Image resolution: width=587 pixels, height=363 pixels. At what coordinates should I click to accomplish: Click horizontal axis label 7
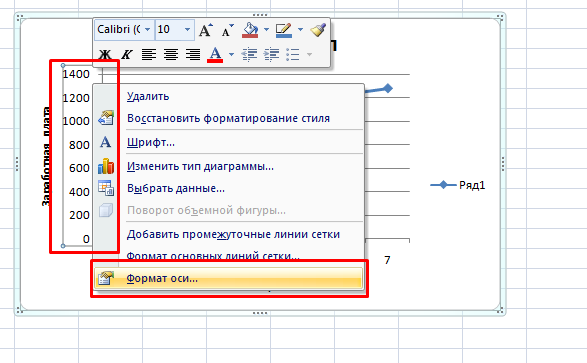387,260
